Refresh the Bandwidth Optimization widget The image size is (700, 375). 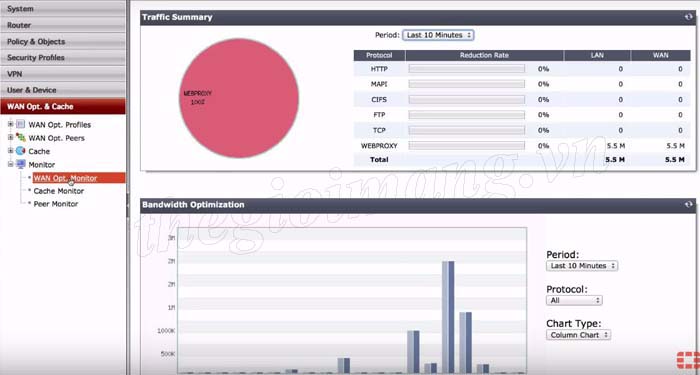689,204
